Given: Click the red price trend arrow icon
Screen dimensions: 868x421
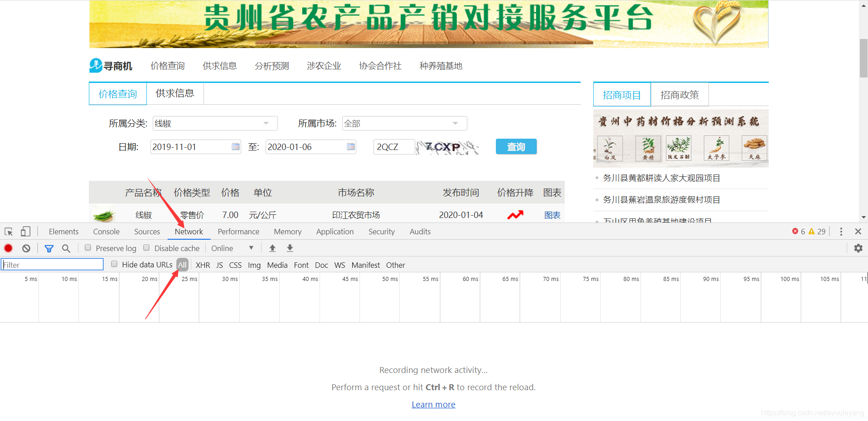Looking at the screenshot, I should coord(515,215).
